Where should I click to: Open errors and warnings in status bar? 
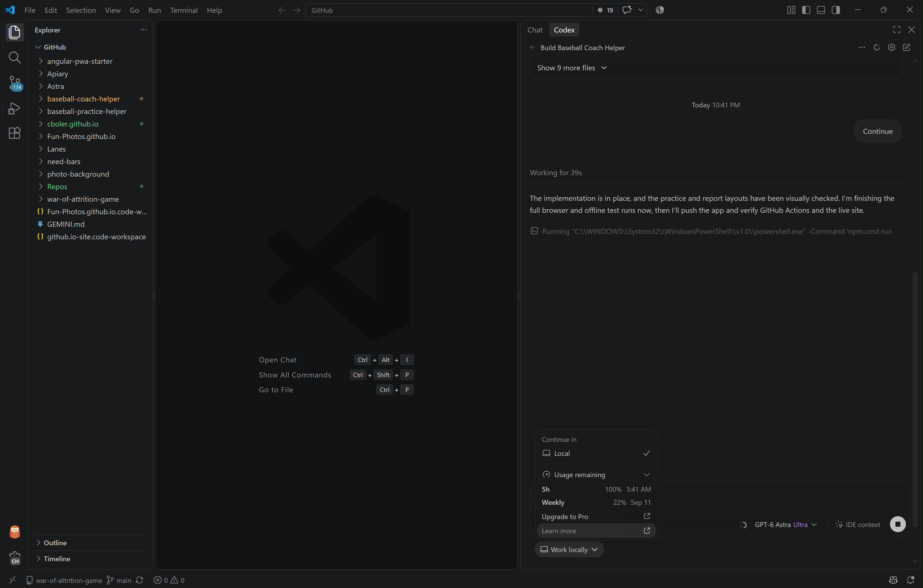pyautogui.click(x=169, y=580)
